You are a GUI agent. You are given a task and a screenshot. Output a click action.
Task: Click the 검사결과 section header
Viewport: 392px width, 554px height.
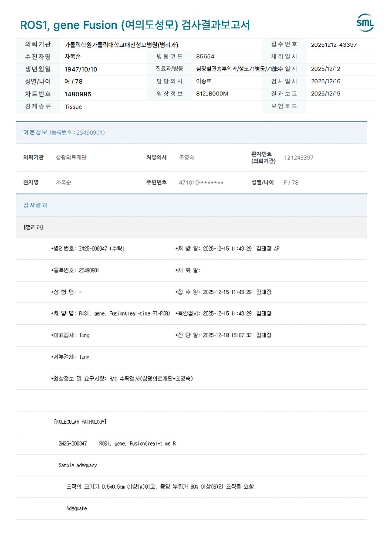[x=191, y=205]
